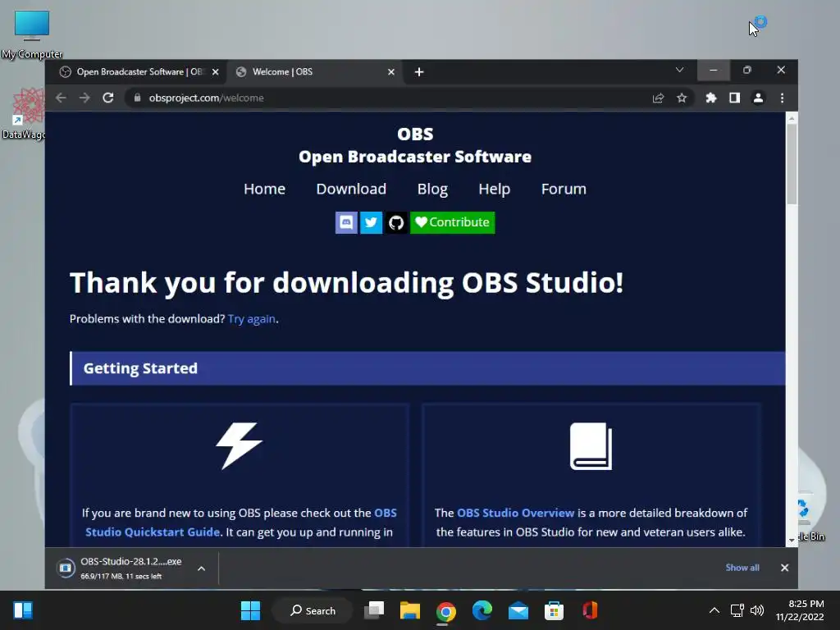The height and width of the screenshot is (630, 840).
Task: Open the OBS GitHub icon link
Action: 396,222
